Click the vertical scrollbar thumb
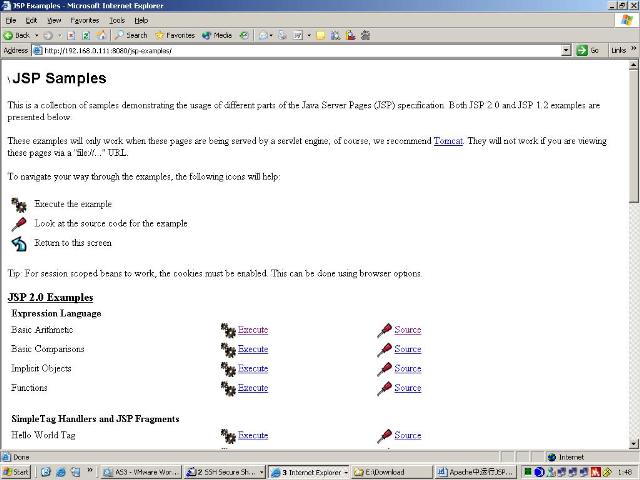 [633, 136]
